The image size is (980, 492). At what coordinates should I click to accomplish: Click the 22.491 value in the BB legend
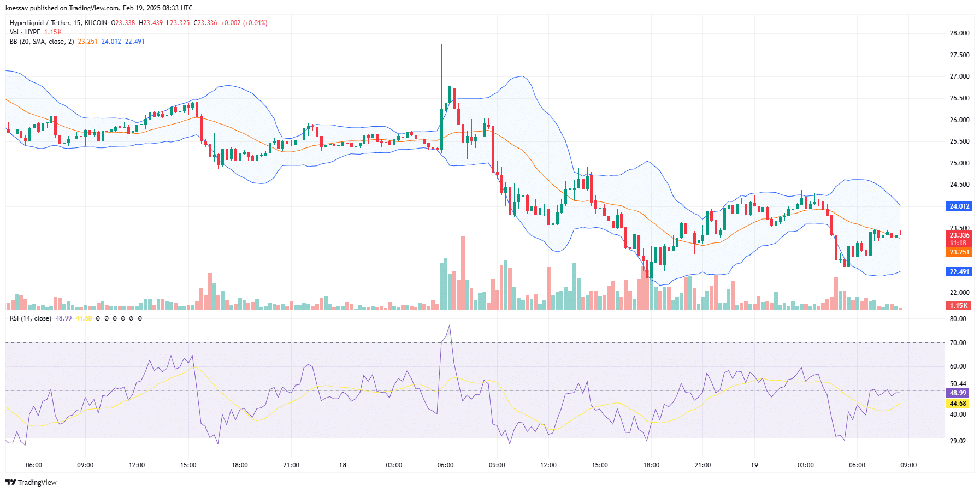click(135, 42)
